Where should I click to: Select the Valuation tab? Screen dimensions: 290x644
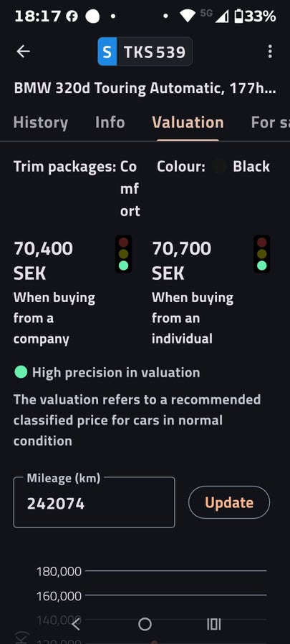188,122
